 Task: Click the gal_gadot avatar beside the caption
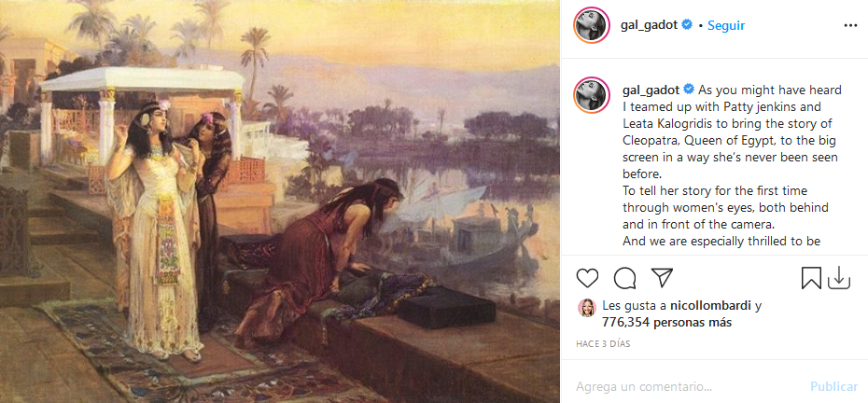592,94
